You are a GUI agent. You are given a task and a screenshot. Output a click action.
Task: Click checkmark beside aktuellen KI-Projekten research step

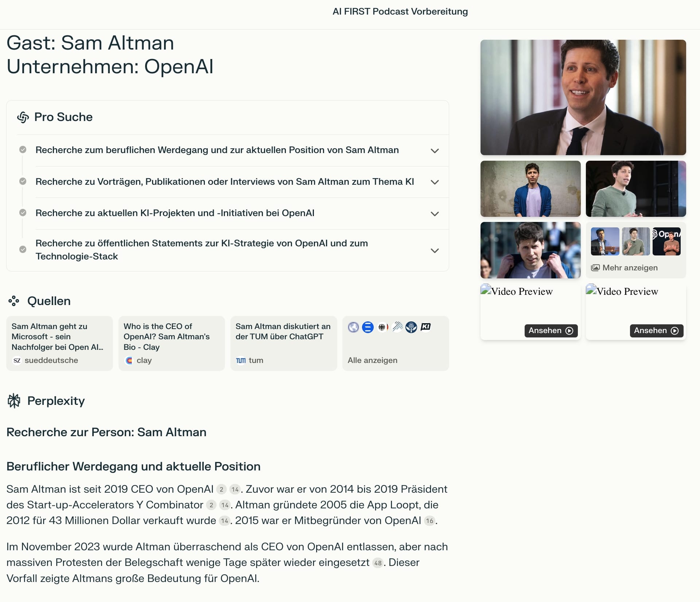pyautogui.click(x=23, y=213)
